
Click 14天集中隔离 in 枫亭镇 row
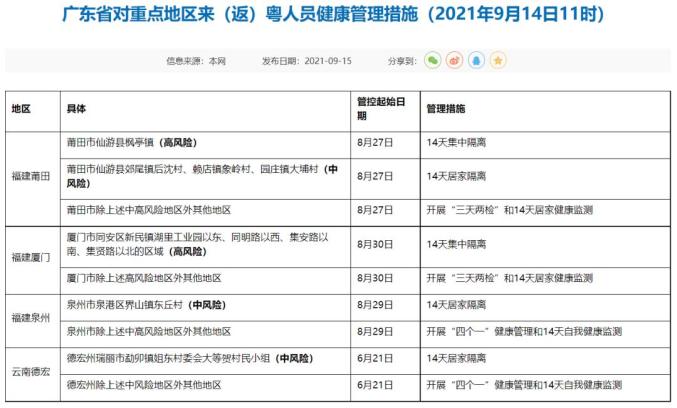[456, 142]
